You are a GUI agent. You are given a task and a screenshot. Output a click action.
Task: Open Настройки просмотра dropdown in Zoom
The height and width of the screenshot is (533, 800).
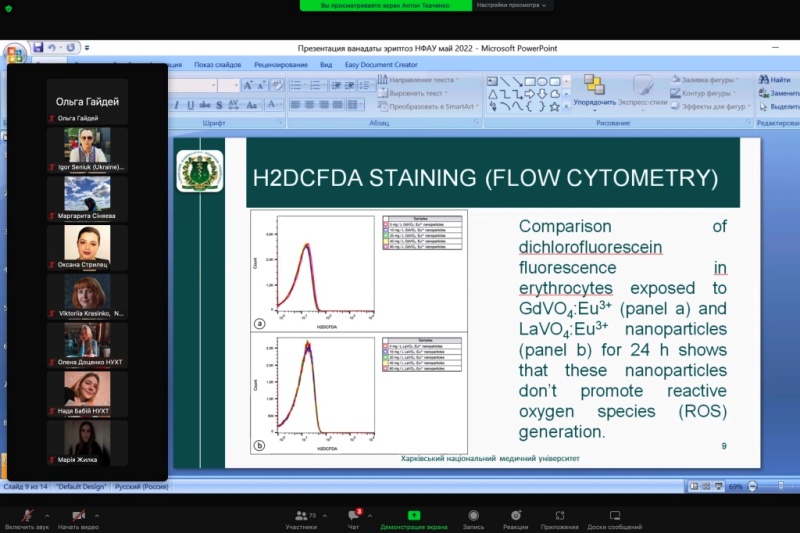(x=511, y=5)
